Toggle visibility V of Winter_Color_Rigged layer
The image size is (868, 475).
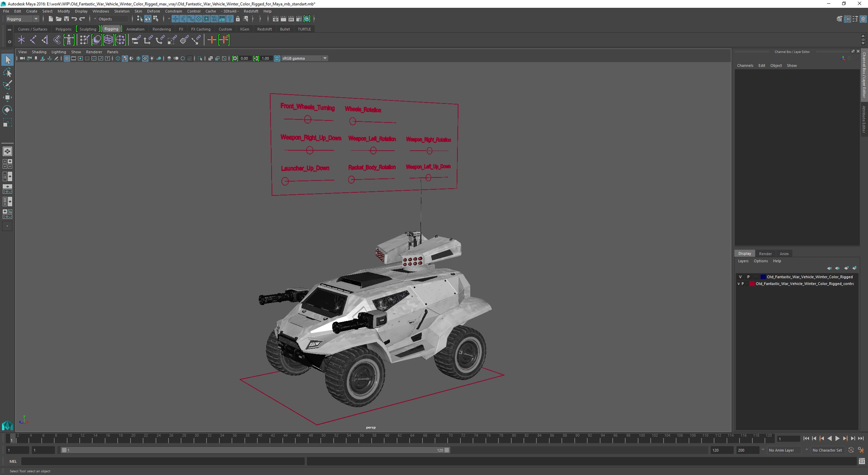pyautogui.click(x=740, y=277)
